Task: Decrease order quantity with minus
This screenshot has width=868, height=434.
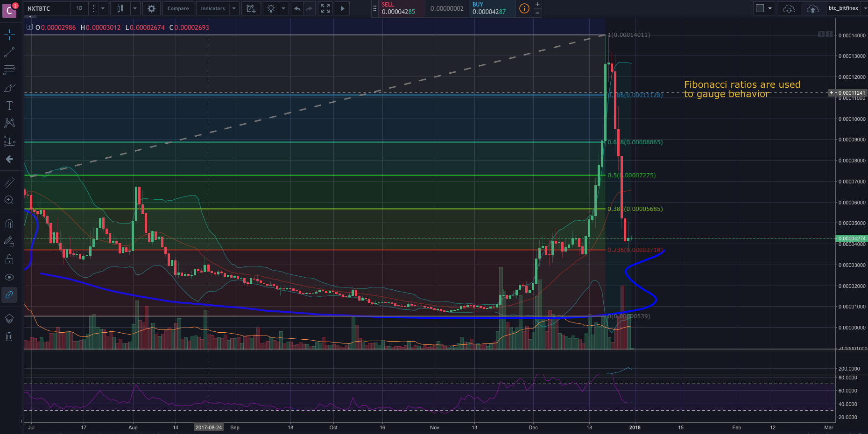Action: (x=537, y=13)
